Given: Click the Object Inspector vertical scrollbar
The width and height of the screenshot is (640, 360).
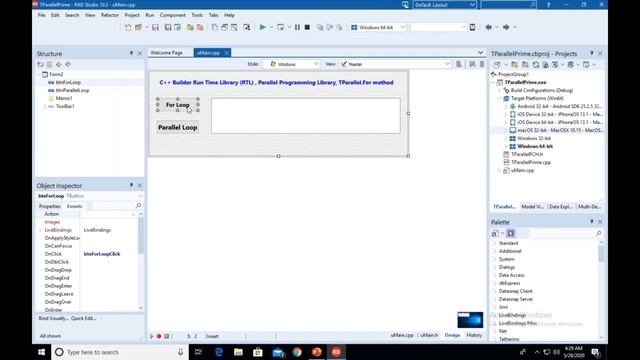Looking at the screenshot, I should click(x=141, y=261).
